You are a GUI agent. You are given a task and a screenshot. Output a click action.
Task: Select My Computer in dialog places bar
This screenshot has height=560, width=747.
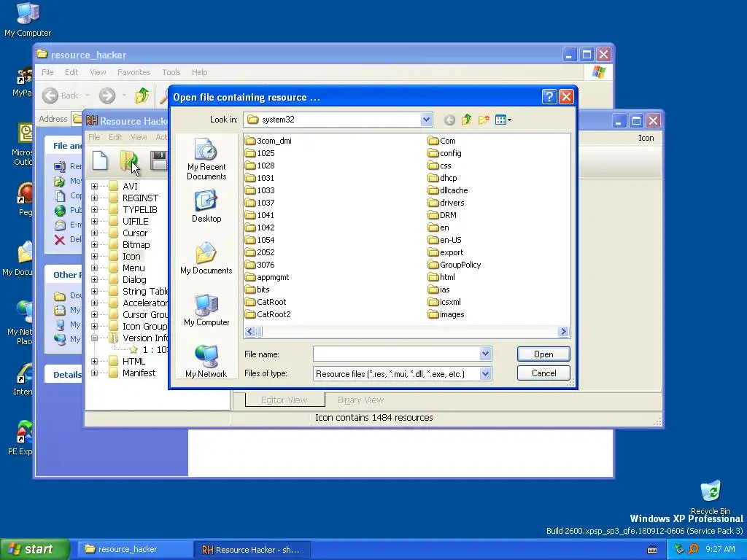(x=206, y=310)
